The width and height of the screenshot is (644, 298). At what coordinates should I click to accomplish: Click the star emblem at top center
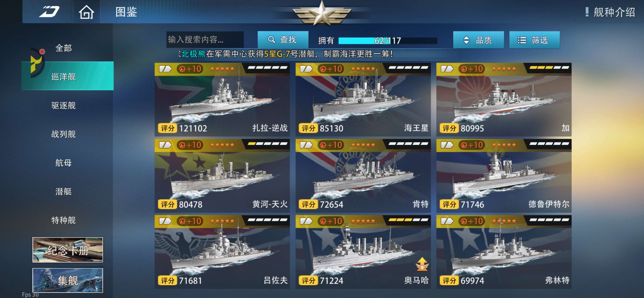click(x=322, y=13)
